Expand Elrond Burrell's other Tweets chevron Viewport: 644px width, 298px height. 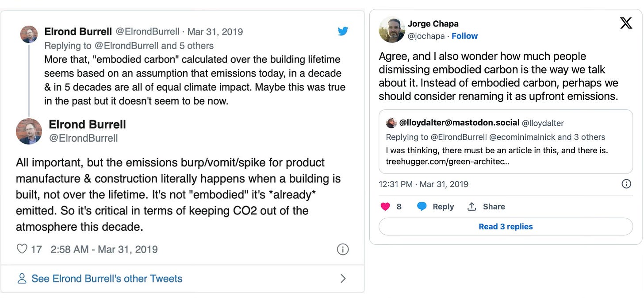(x=343, y=279)
